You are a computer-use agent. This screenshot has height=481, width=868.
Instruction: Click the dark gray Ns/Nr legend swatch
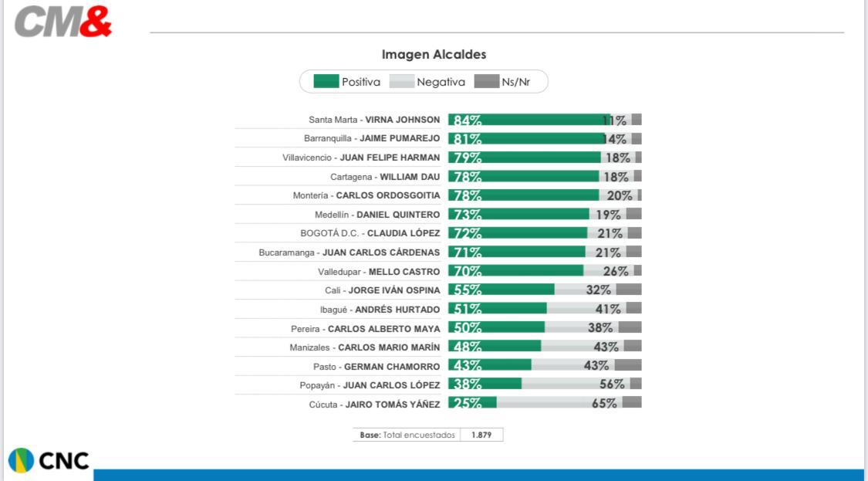tap(486, 82)
